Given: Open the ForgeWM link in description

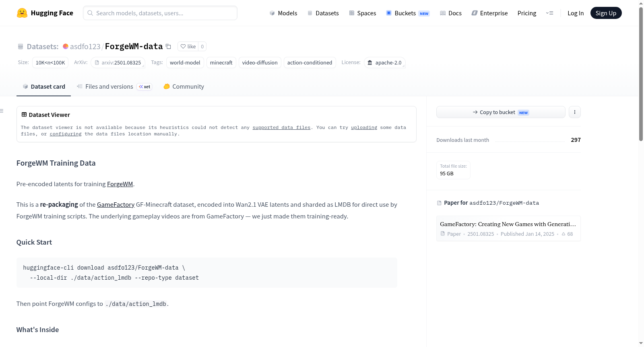Looking at the screenshot, I should point(120,184).
